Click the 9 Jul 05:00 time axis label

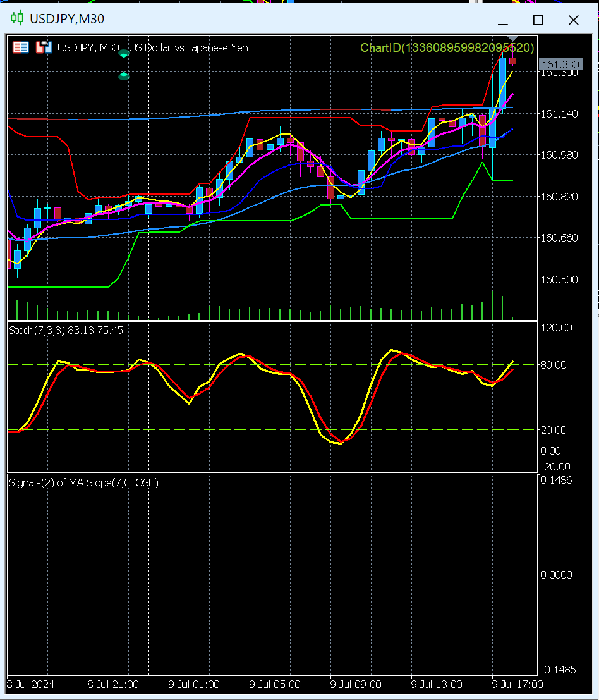(275, 684)
